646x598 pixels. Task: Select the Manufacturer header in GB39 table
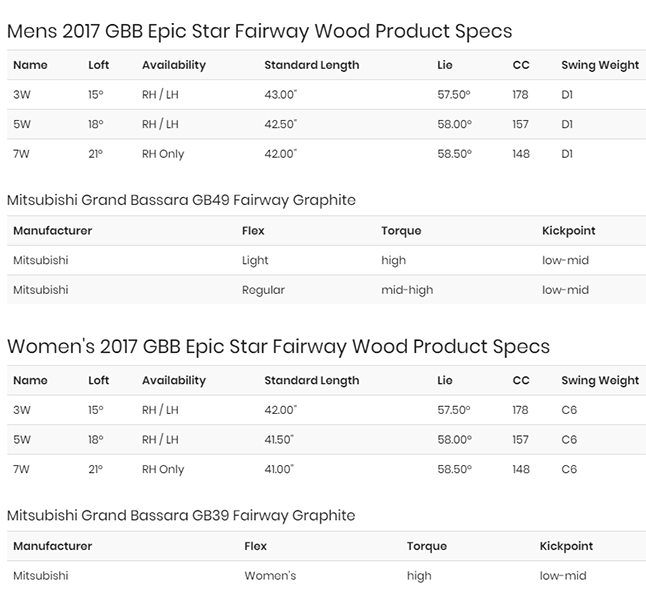[x=53, y=546]
